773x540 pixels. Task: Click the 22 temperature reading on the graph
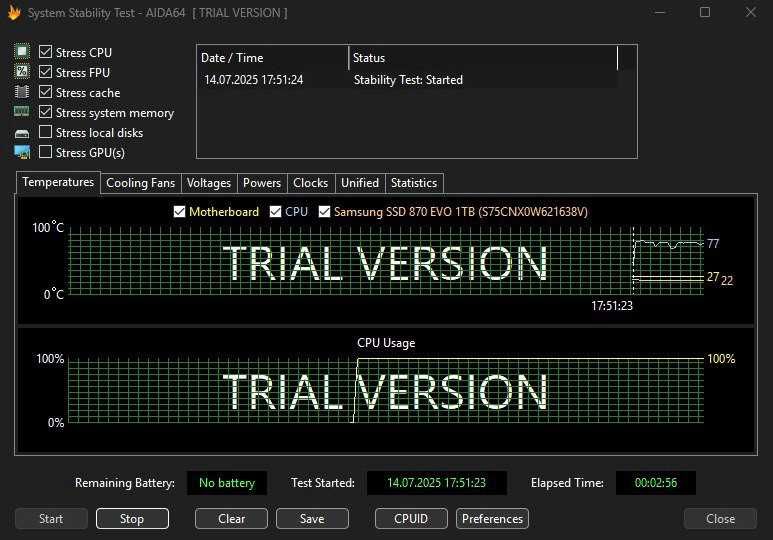tap(727, 281)
